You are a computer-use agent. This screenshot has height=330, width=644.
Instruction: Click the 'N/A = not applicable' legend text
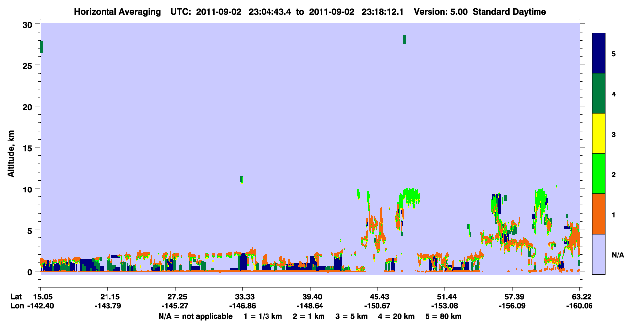point(195,316)
